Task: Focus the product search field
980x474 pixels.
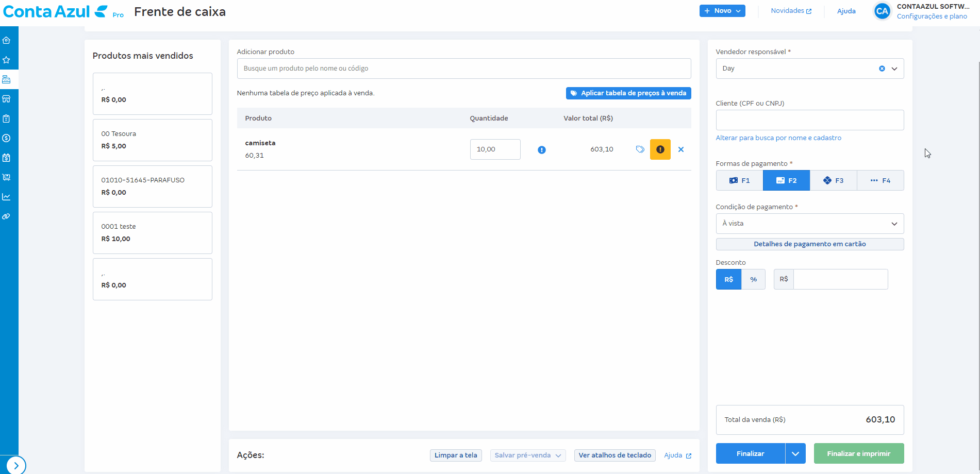Action: (x=464, y=69)
